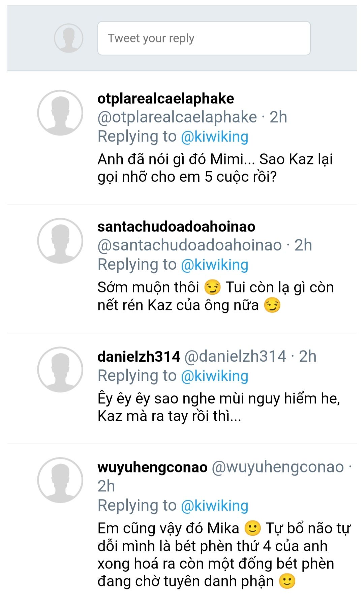
Task: Open the tweet starting "Êy êy êy sao nghe"
Action: click(x=219, y=407)
